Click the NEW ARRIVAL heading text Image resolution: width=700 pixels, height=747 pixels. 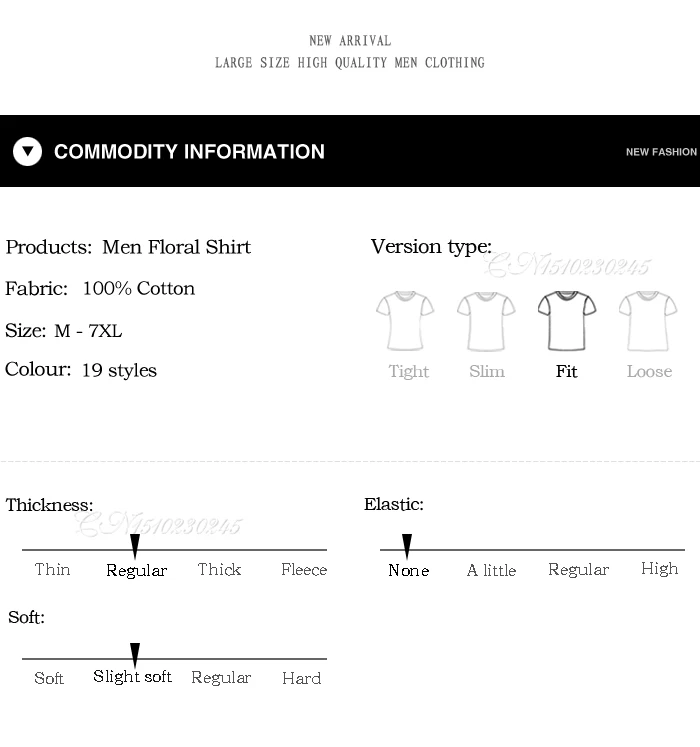coord(350,41)
